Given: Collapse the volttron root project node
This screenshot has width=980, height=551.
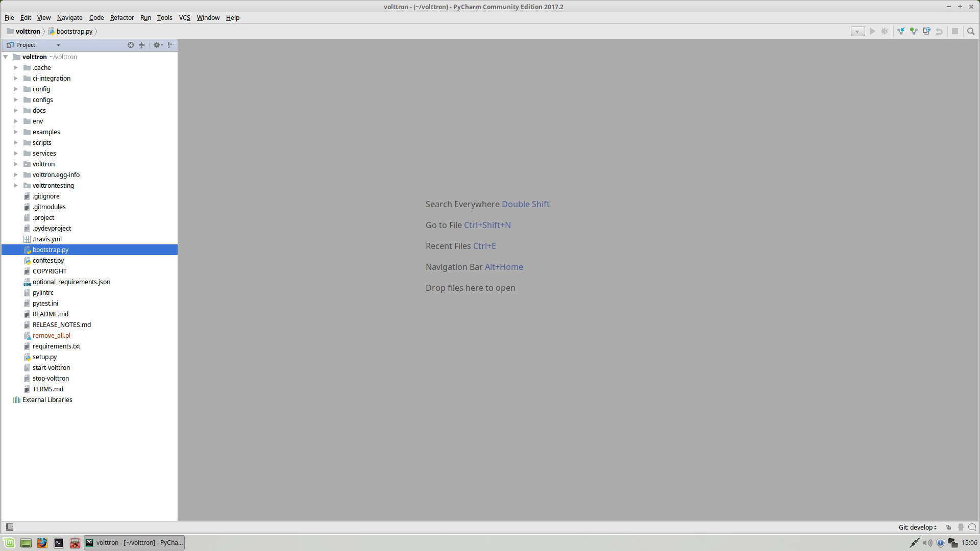Looking at the screenshot, I should [x=6, y=57].
